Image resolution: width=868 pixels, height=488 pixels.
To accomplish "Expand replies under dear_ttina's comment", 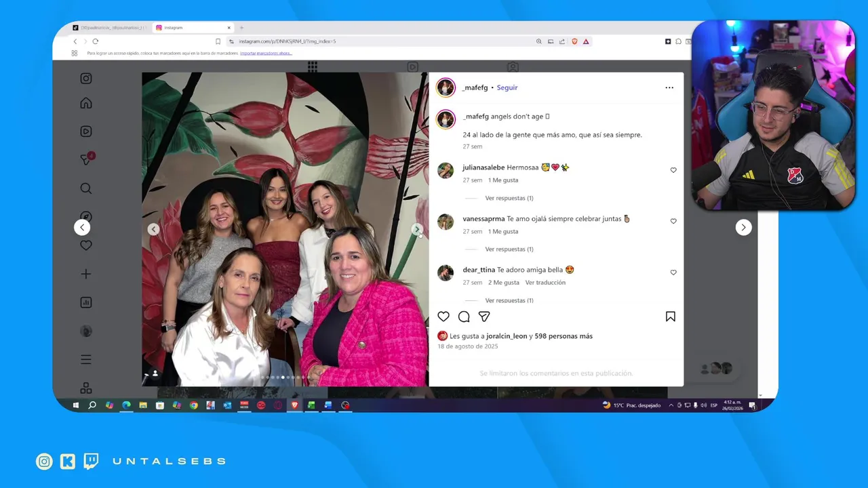I will pyautogui.click(x=509, y=300).
